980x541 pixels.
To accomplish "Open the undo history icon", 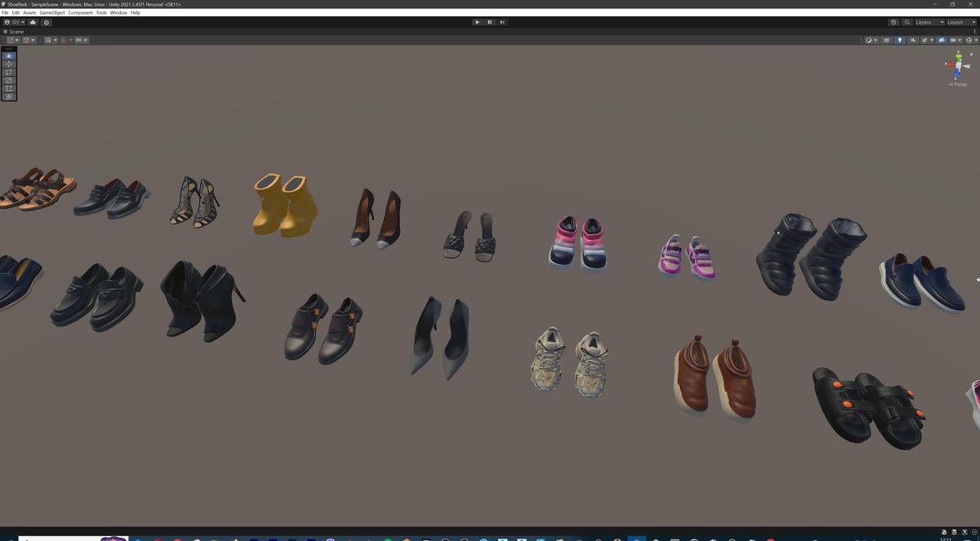I will (894, 22).
